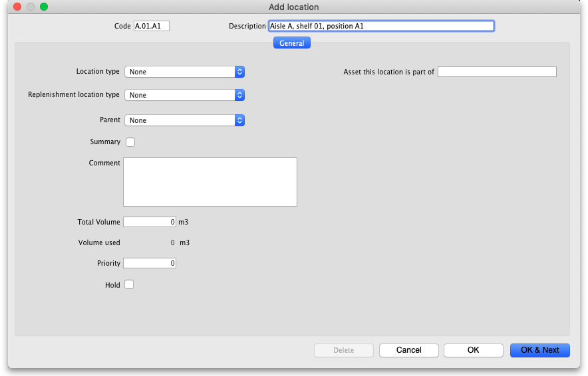Click into the Description text field
Viewport: 588px width, 376px height.
point(380,26)
